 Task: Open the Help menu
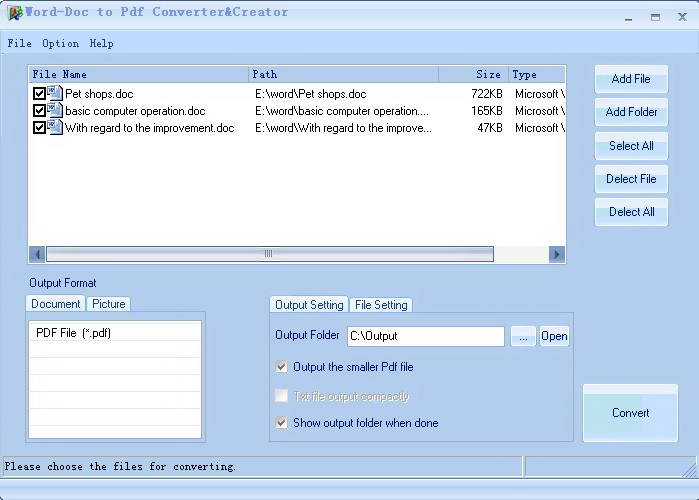(x=102, y=43)
